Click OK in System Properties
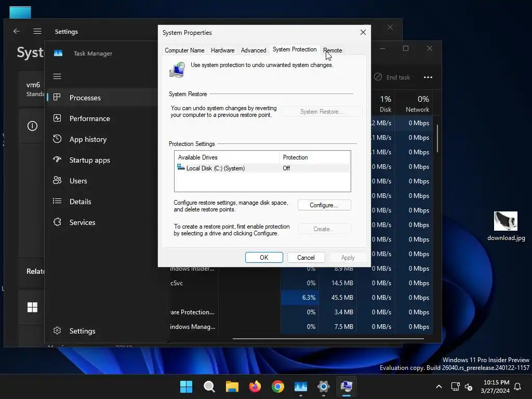Image resolution: width=532 pixels, height=399 pixels. click(x=264, y=258)
